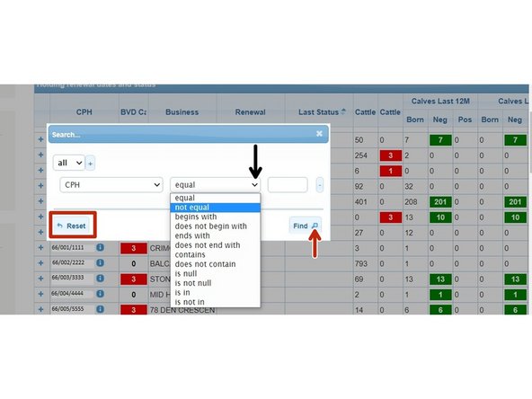Open the 'all' match-type dropdown
The height and width of the screenshot is (399, 532).
pos(69,163)
